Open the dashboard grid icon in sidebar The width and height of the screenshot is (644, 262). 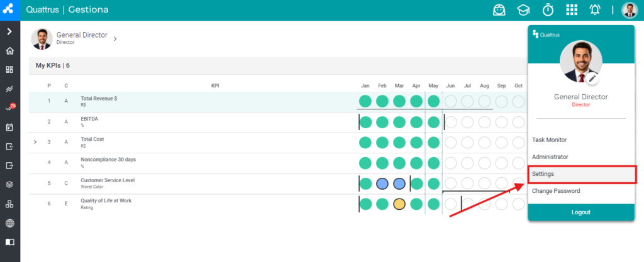10,70
